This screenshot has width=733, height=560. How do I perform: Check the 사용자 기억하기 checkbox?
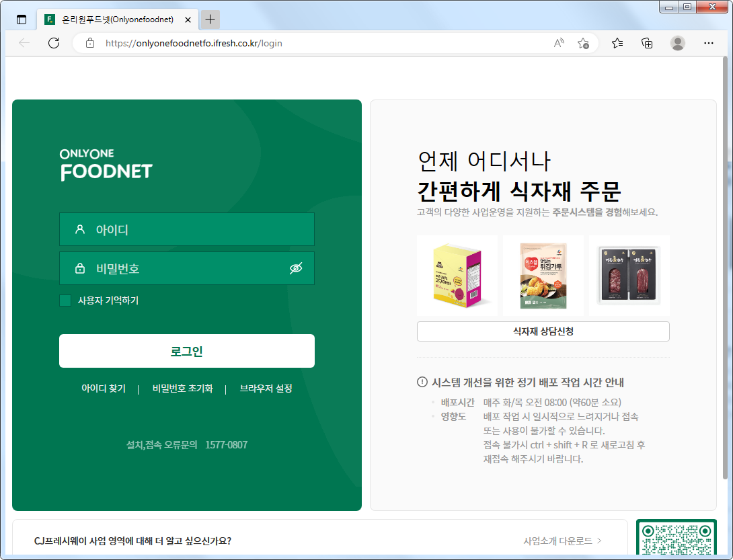pos(65,301)
